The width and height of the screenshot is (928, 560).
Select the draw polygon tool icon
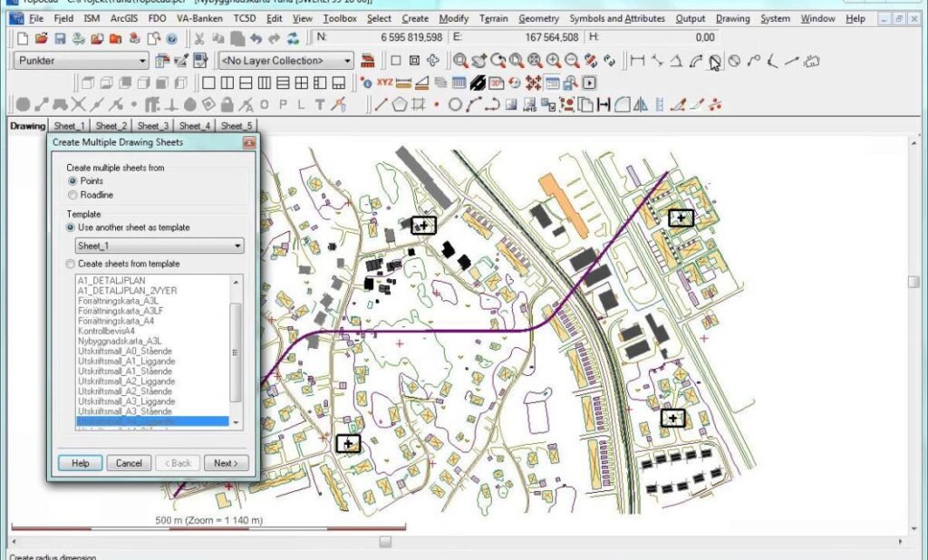click(400, 105)
